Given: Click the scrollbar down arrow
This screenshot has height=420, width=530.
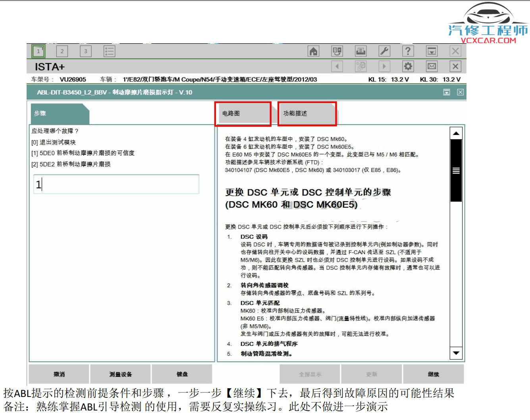Looking at the screenshot, I should (455, 354).
